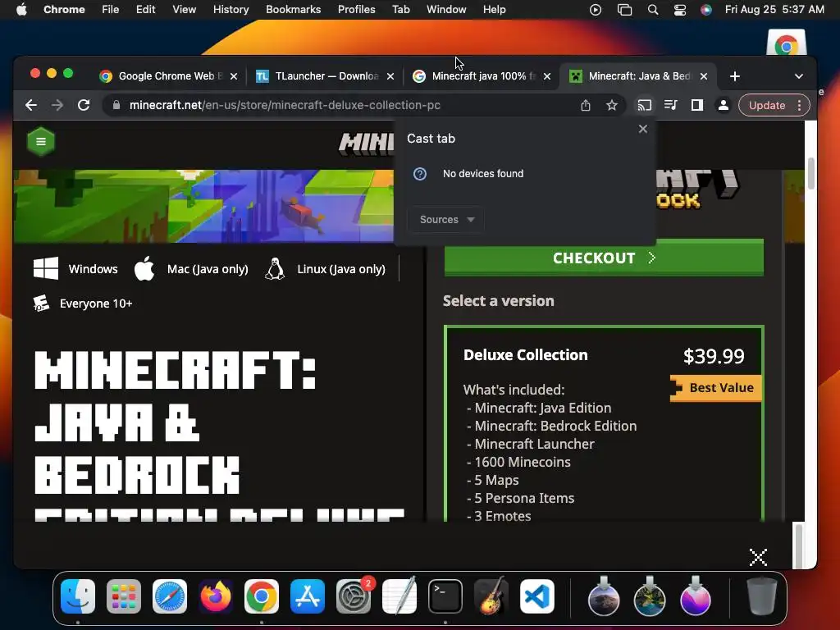840x630 pixels.
Task: Open the View menu
Action: [185, 10]
